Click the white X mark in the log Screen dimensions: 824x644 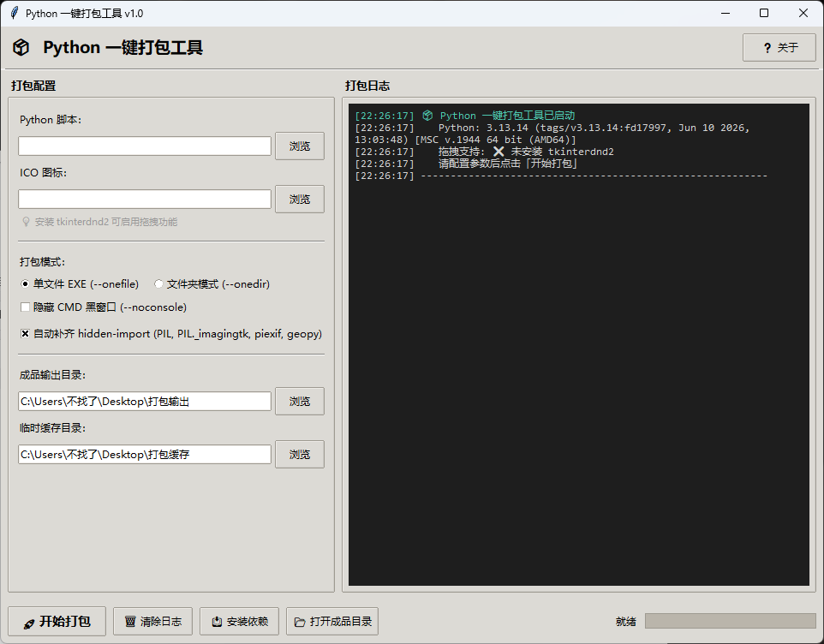coord(499,152)
